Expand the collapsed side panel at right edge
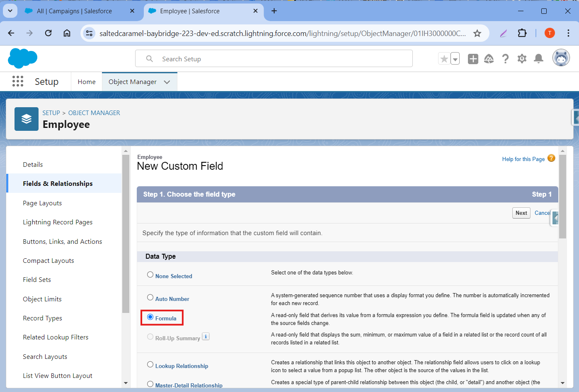Screen dimensions: 579x392 575,118
